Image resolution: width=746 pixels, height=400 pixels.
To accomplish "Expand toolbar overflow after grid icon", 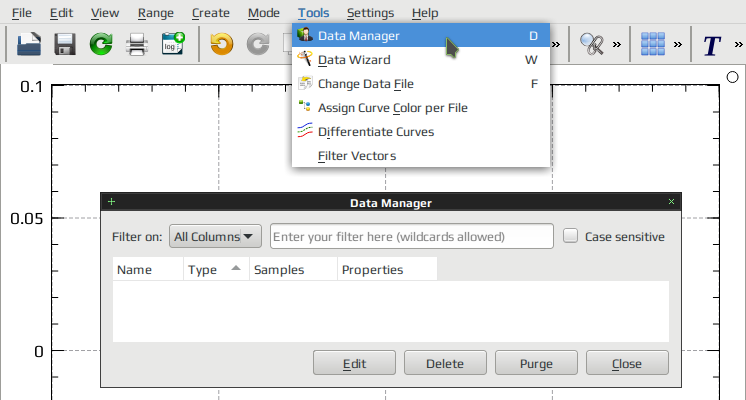I will pyautogui.click(x=678, y=45).
